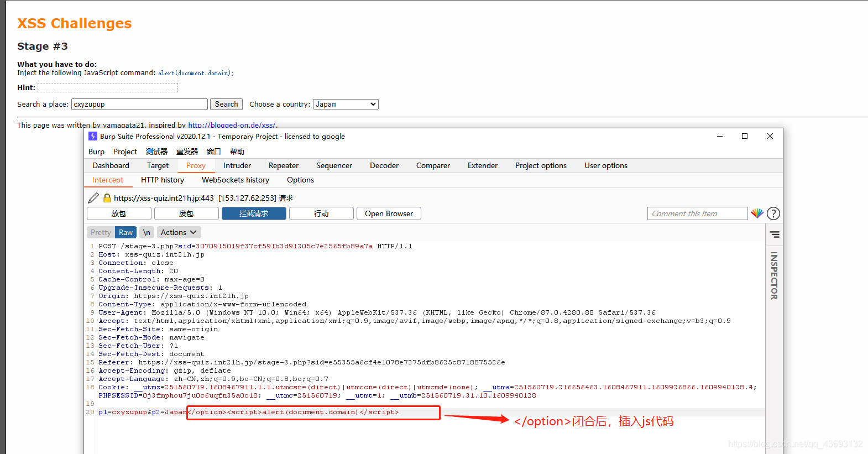Click the Open Browser button
Viewport: 868px width, 454px height.
tap(389, 213)
